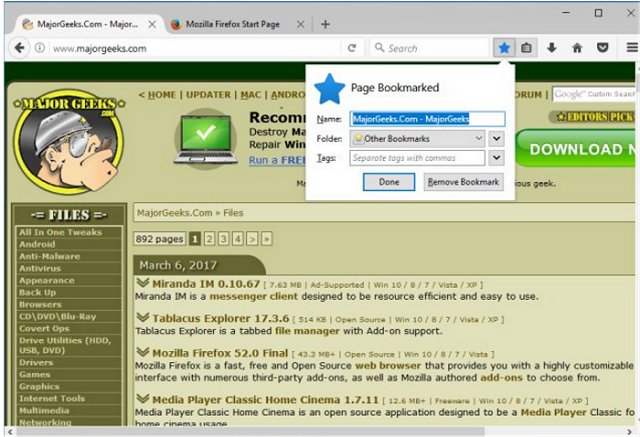
Task: Click the bookmark Name field
Action: click(427, 119)
